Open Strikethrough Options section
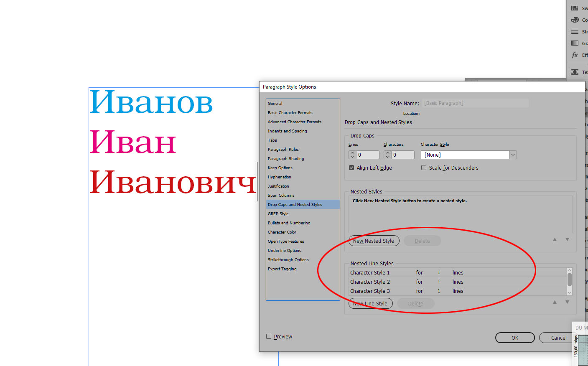 point(303,259)
